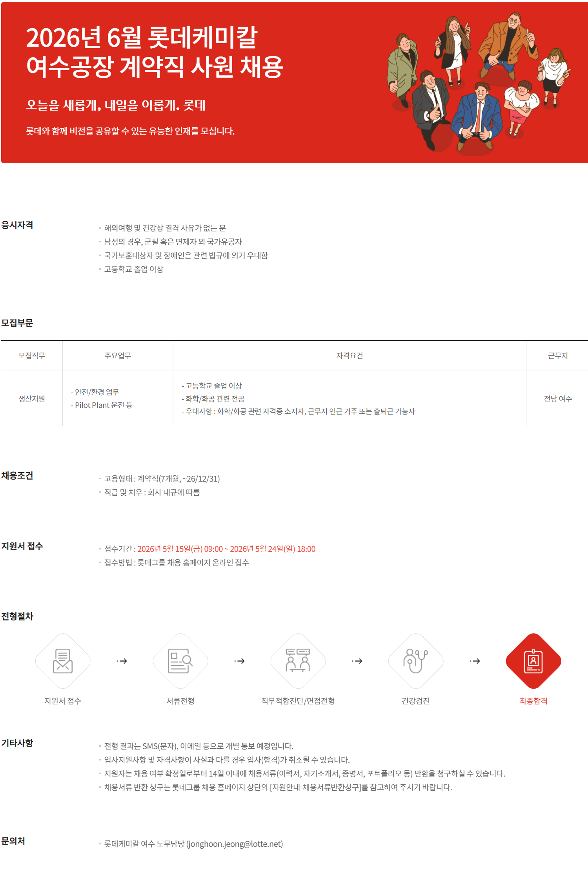
Task: Click the 화학/화공 관련 전공 requirement
Action: [x=213, y=399]
